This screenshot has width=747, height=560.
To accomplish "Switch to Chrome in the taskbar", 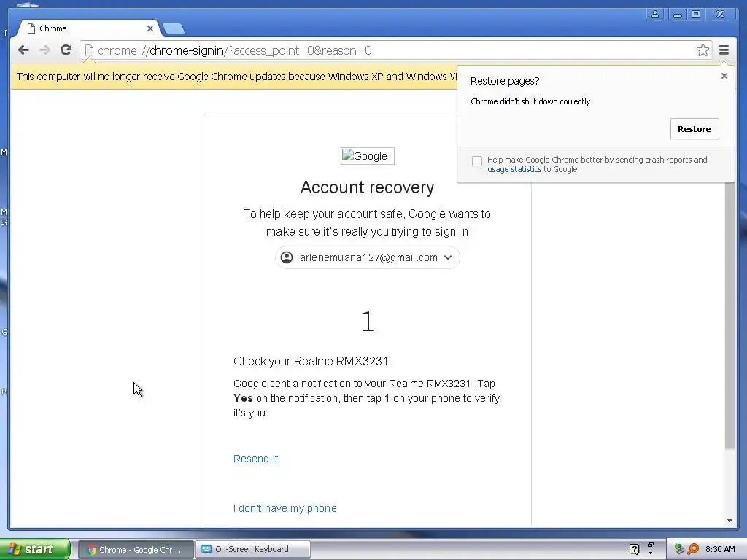I will point(136,550).
